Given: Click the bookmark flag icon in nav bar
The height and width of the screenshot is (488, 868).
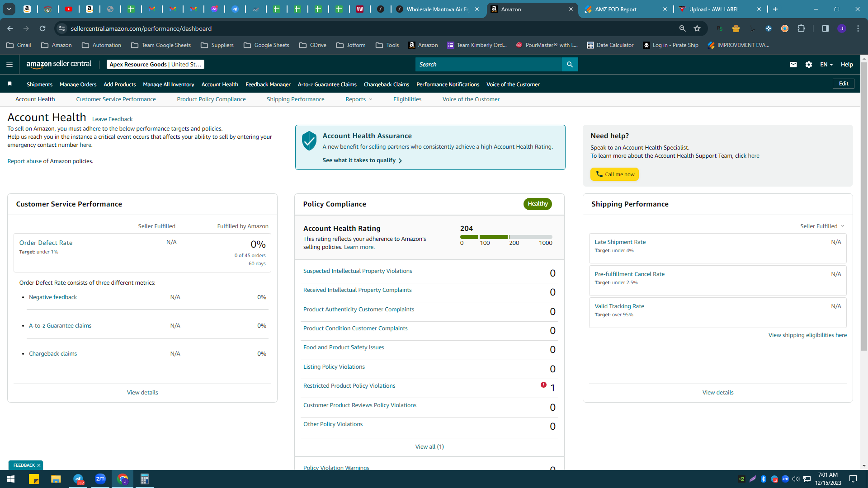Looking at the screenshot, I should [x=10, y=84].
